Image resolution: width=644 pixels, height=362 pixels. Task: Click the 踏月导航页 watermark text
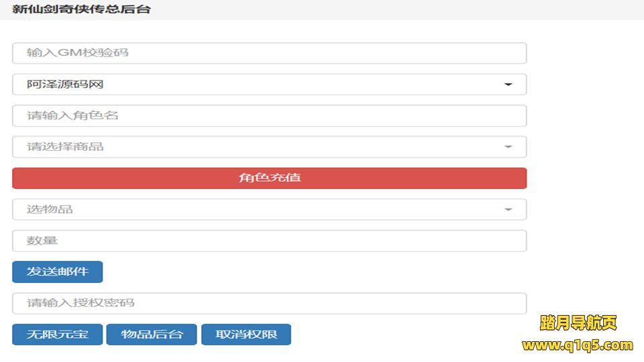(x=578, y=323)
